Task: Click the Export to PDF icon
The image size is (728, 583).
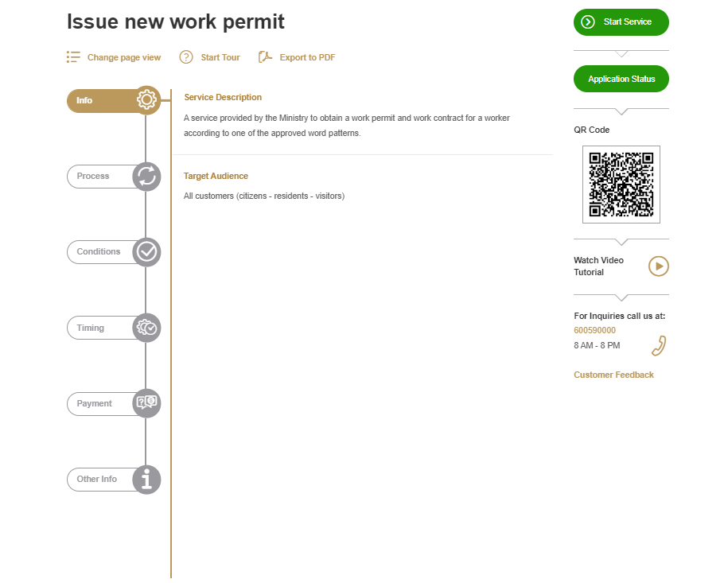Action: click(x=266, y=57)
